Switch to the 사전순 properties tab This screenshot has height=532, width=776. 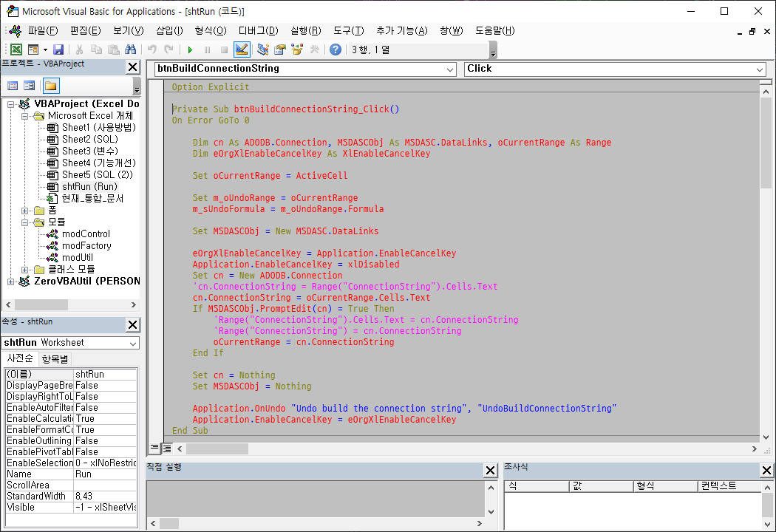[x=20, y=358]
